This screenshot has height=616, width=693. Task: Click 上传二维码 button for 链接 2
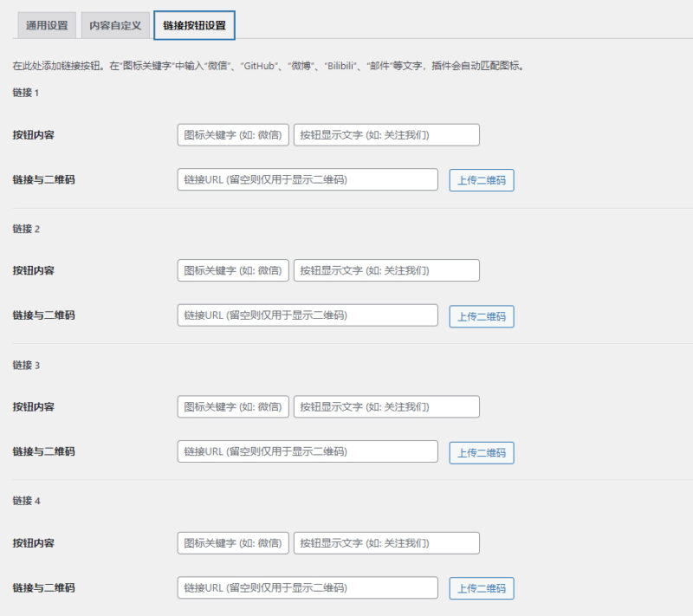(x=480, y=316)
